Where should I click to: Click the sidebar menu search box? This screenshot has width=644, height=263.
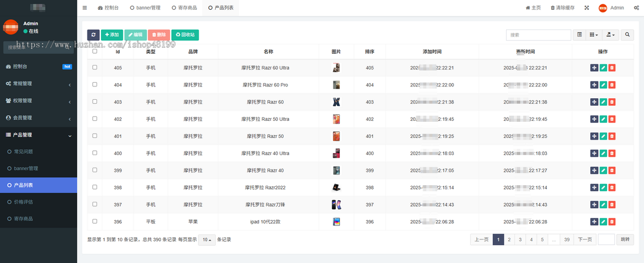[x=38, y=47]
